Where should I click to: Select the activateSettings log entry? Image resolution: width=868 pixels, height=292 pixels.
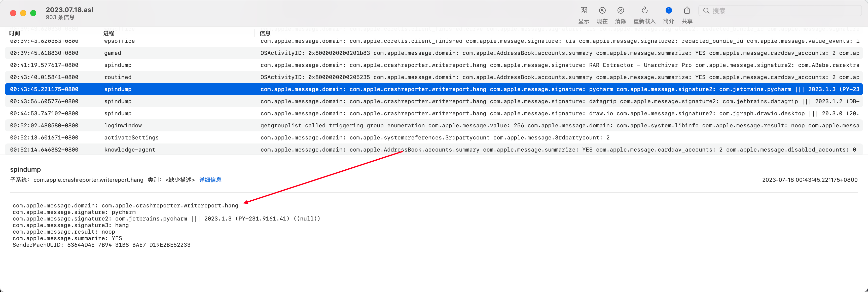168,137
